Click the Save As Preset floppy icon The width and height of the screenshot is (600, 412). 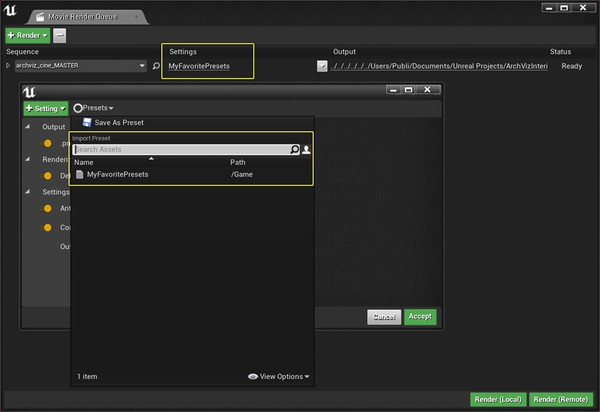point(87,122)
